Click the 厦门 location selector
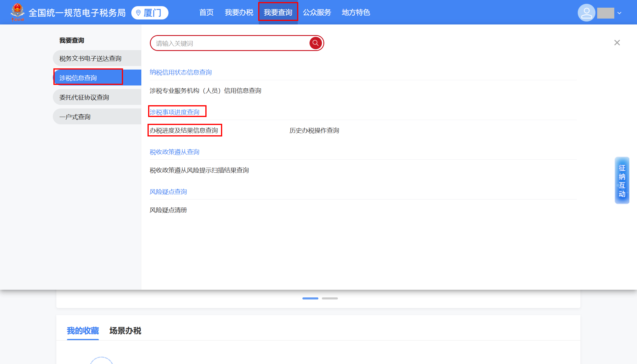 [150, 13]
